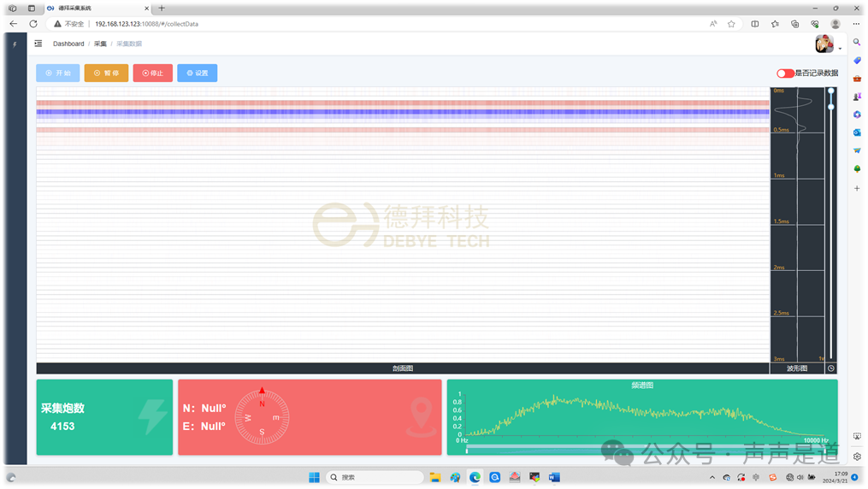The width and height of the screenshot is (868, 489).
Task: Open the Edge sidebar games chess icon
Action: [x=857, y=97]
